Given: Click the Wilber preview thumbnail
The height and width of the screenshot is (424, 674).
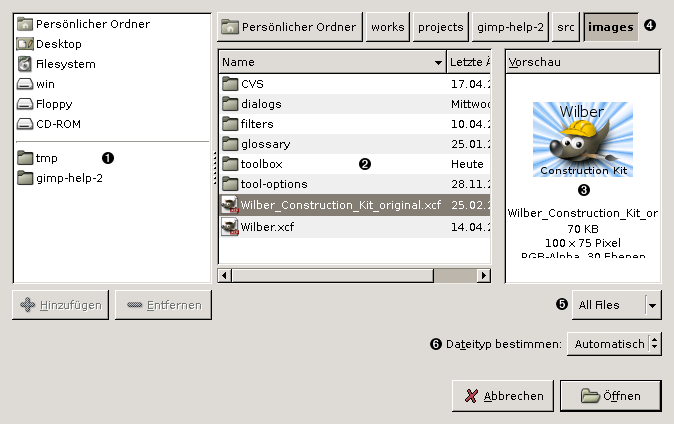Looking at the screenshot, I should coord(582,139).
